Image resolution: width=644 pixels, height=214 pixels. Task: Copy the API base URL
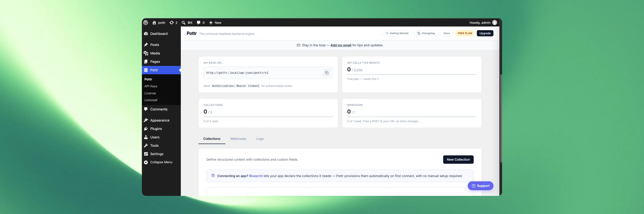pos(327,73)
